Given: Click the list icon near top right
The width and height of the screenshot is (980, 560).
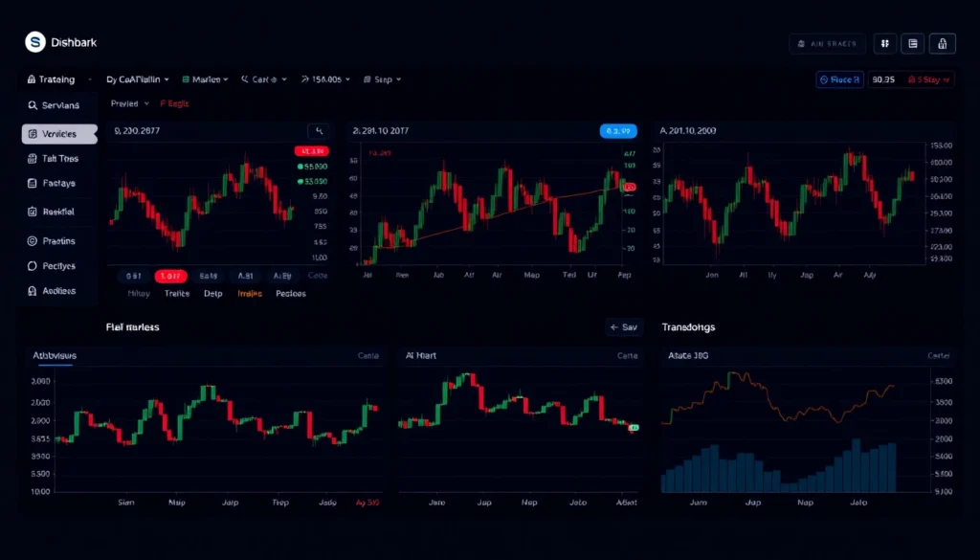Looking at the screenshot, I should click(915, 44).
